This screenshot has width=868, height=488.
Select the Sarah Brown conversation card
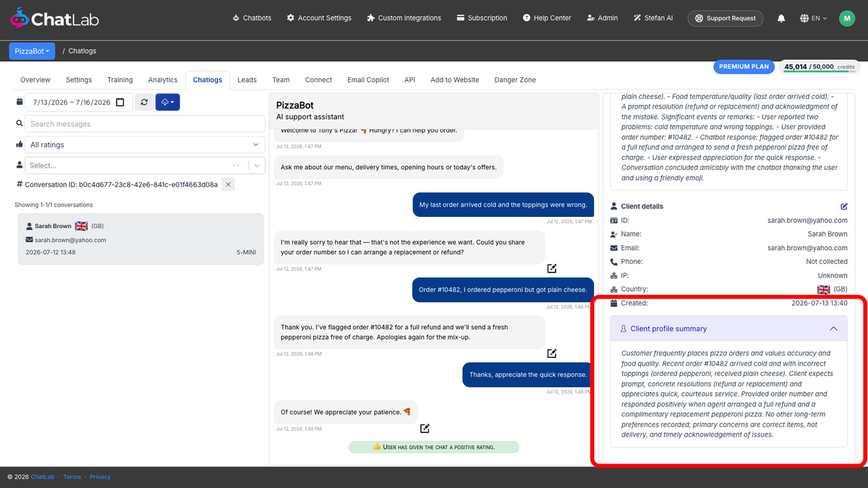tap(141, 239)
